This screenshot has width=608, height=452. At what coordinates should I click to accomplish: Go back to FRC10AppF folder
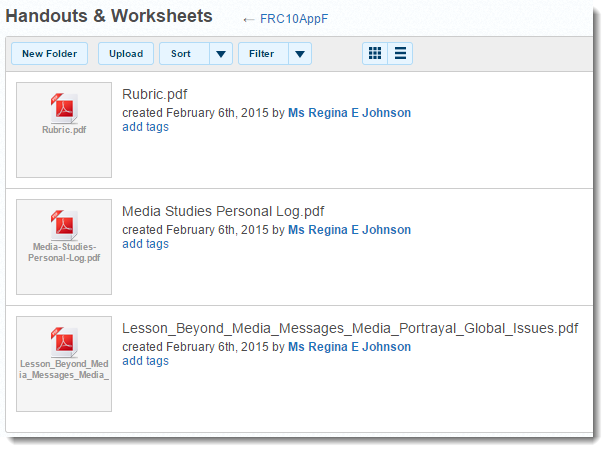(293, 19)
